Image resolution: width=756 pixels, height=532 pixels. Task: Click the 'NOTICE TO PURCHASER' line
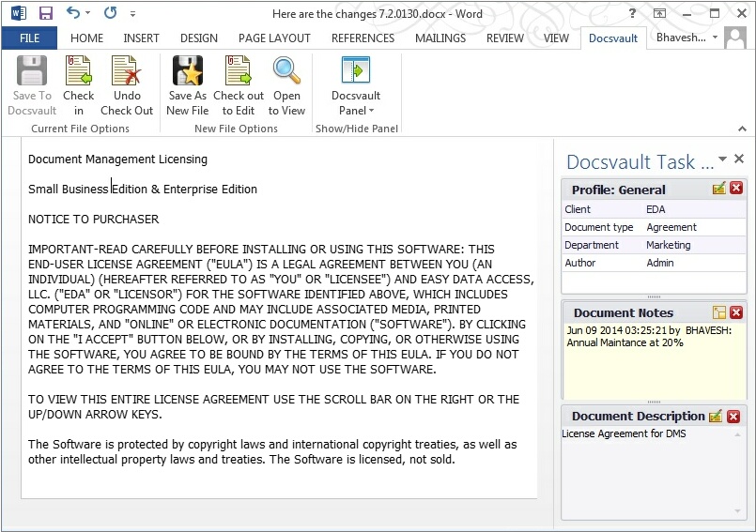pyautogui.click(x=94, y=220)
